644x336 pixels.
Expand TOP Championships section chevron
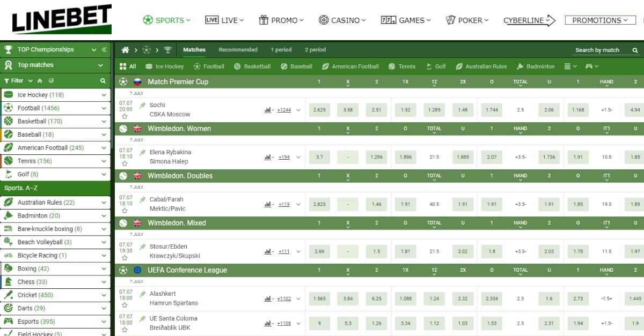click(x=94, y=50)
